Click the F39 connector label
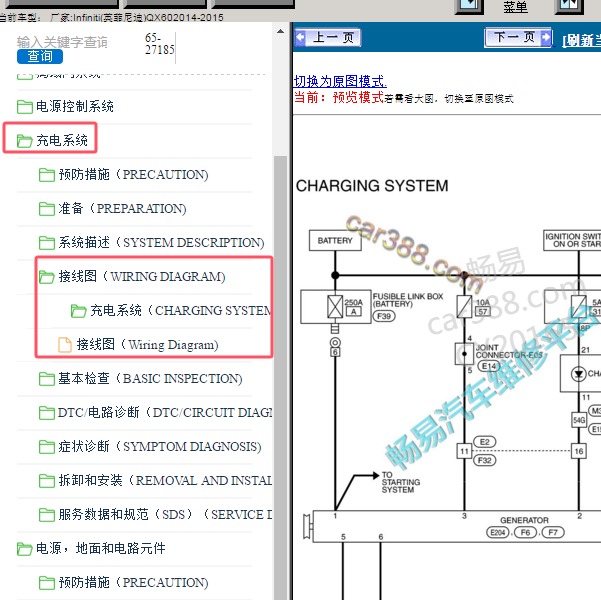The width and height of the screenshot is (601, 600). point(384,316)
